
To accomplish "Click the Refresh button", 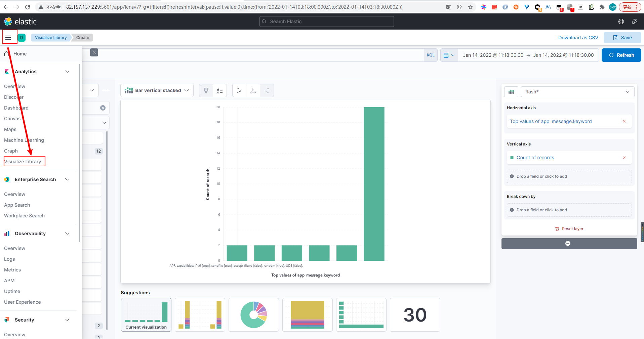I will (621, 55).
